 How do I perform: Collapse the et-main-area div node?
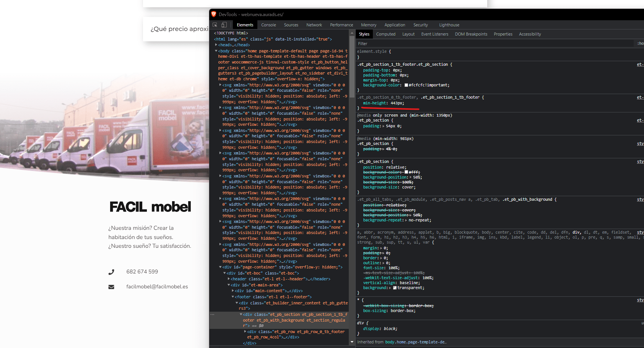229,285
